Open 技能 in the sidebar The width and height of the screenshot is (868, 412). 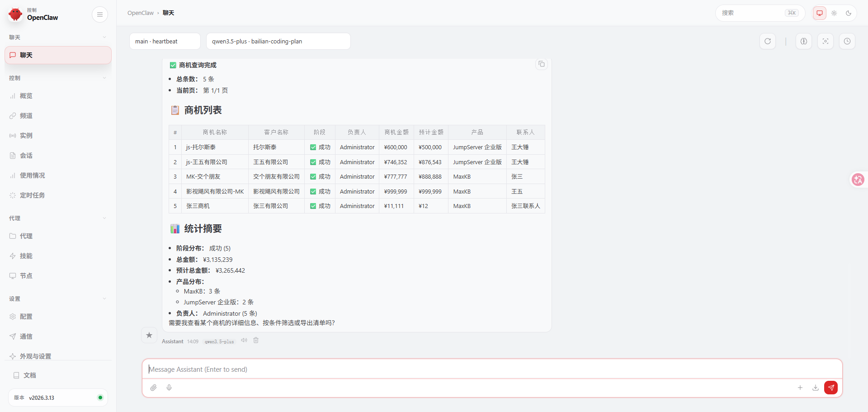click(x=26, y=256)
